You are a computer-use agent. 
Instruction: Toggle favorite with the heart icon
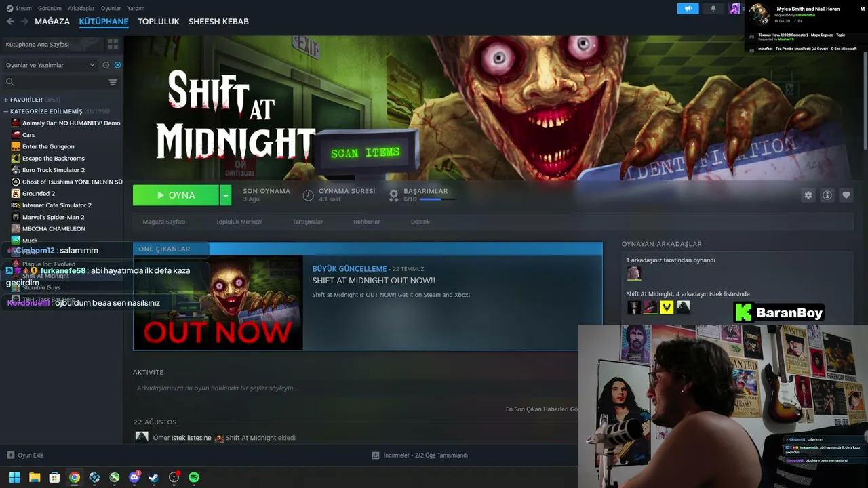[x=846, y=195]
